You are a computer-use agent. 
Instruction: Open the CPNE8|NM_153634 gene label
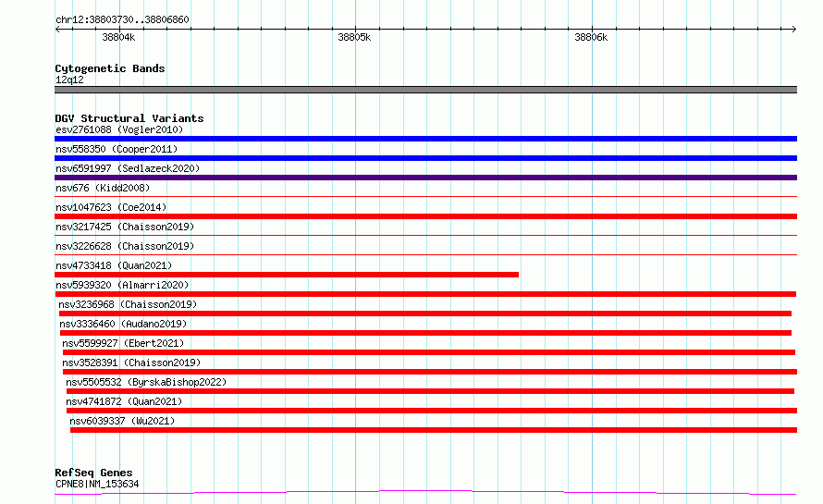[x=97, y=484]
